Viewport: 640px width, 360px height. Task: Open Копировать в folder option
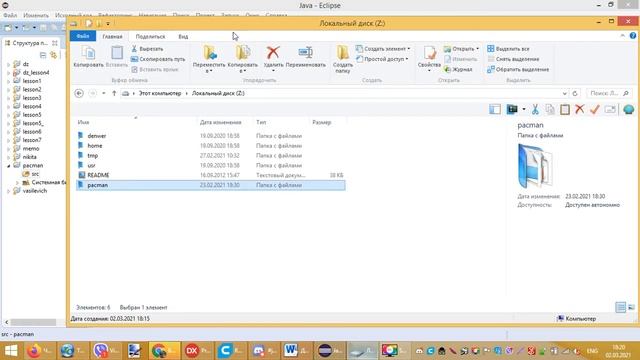242,59
